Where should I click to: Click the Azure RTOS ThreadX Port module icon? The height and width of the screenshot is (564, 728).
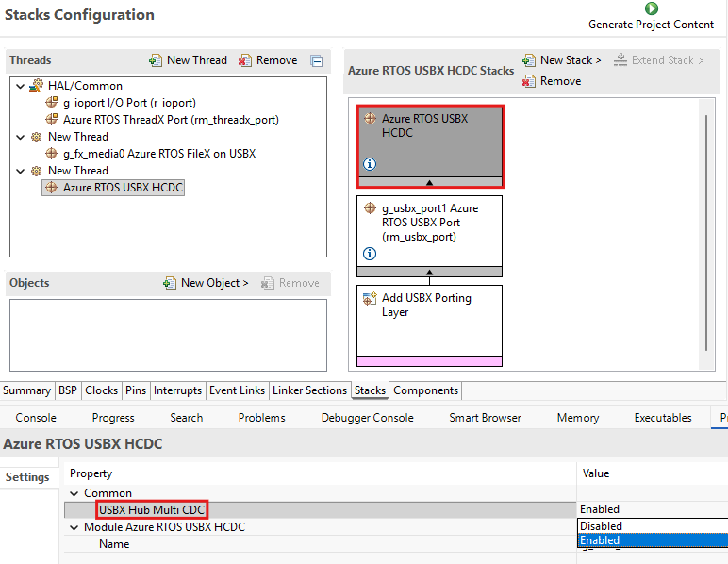(52, 119)
